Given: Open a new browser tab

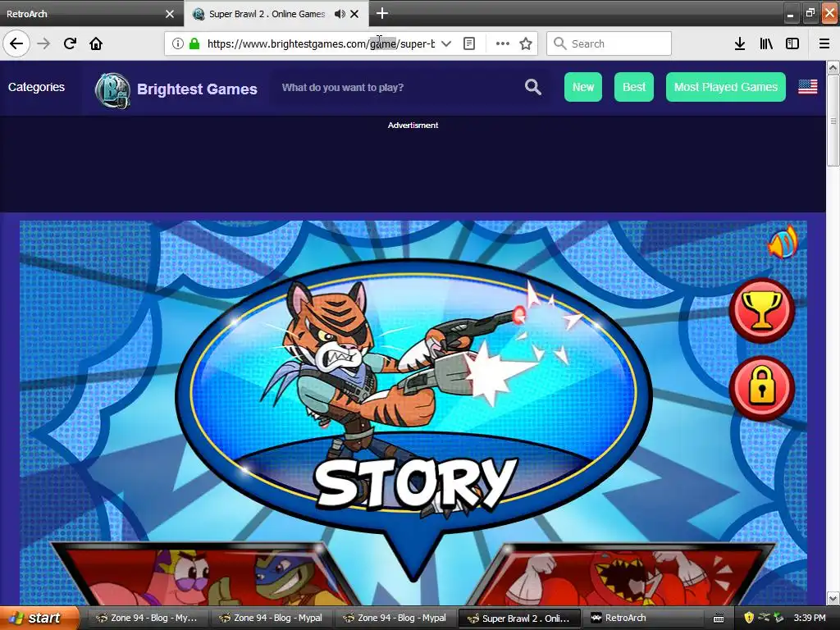Looking at the screenshot, I should click(382, 13).
